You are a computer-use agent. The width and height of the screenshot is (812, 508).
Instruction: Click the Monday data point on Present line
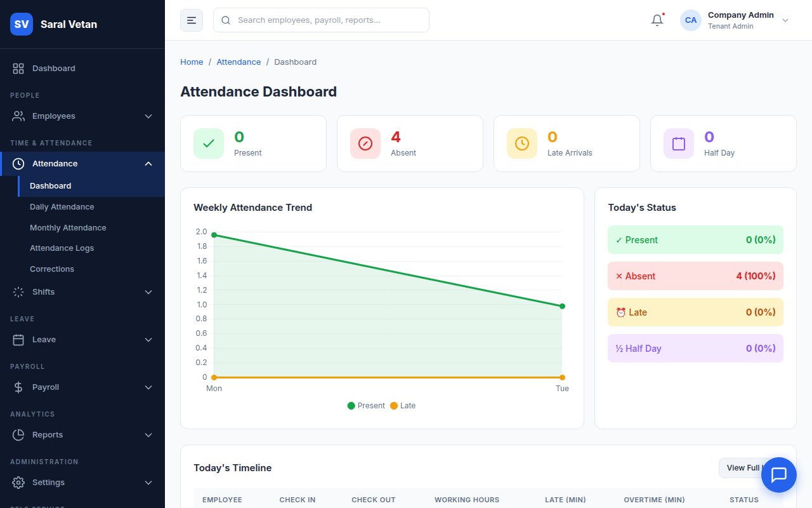click(x=214, y=235)
